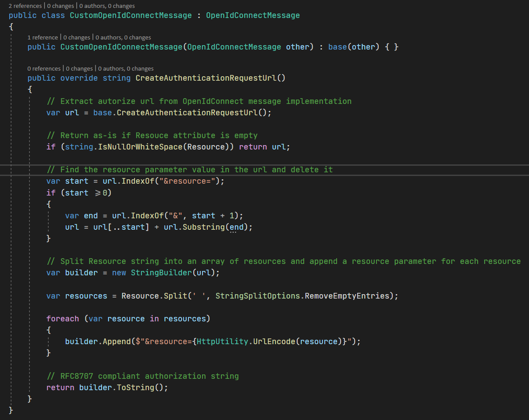
Task: Open the class's "2 references" CodeLens link
Action: [25, 6]
